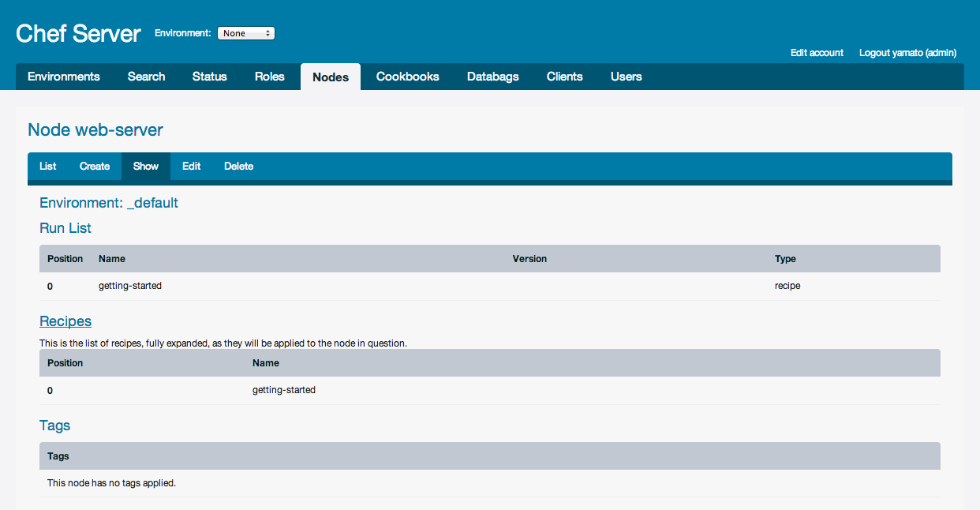Select the Roles tab
Viewport: 980px width, 510px height.
coord(270,77)
